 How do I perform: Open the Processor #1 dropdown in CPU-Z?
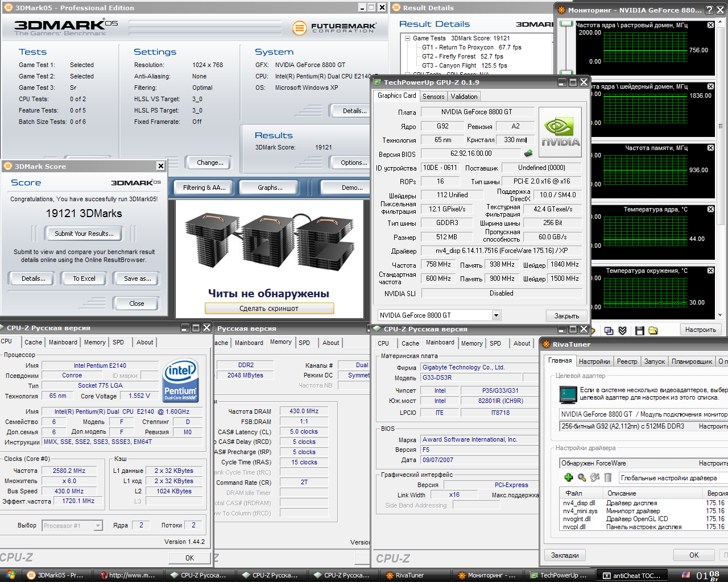(x=98, y=526)
